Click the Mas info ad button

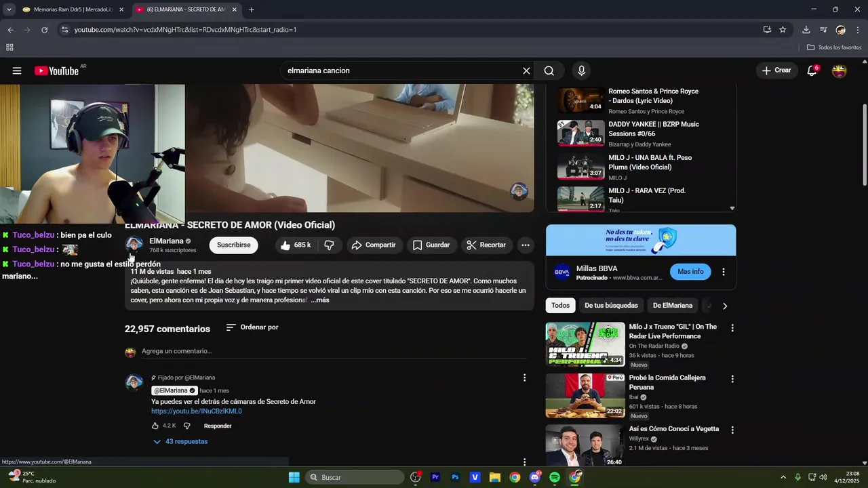(690, 272)
